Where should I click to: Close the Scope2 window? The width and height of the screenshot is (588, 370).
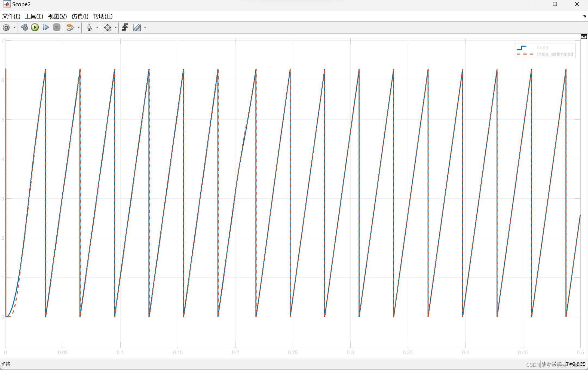[577, 4]
